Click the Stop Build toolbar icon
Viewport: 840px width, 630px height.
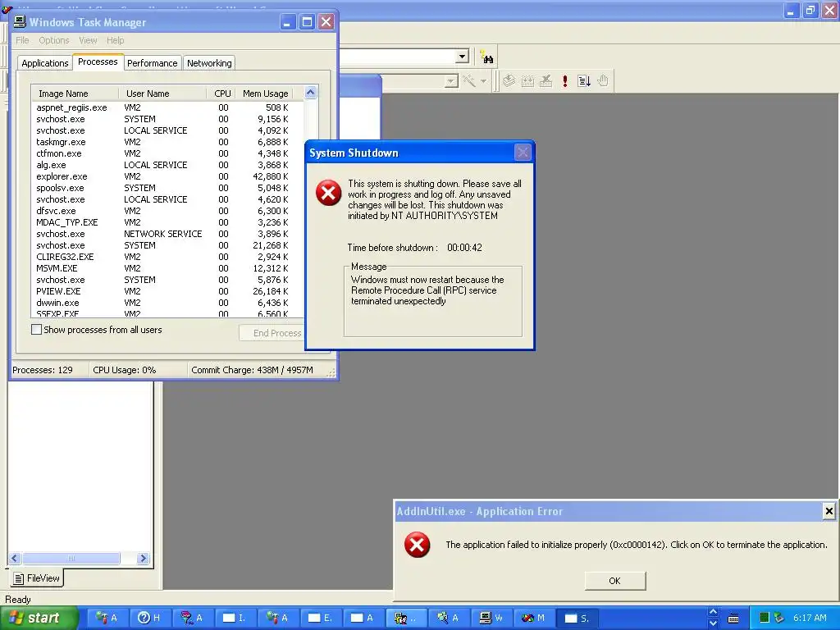point(546,81)
